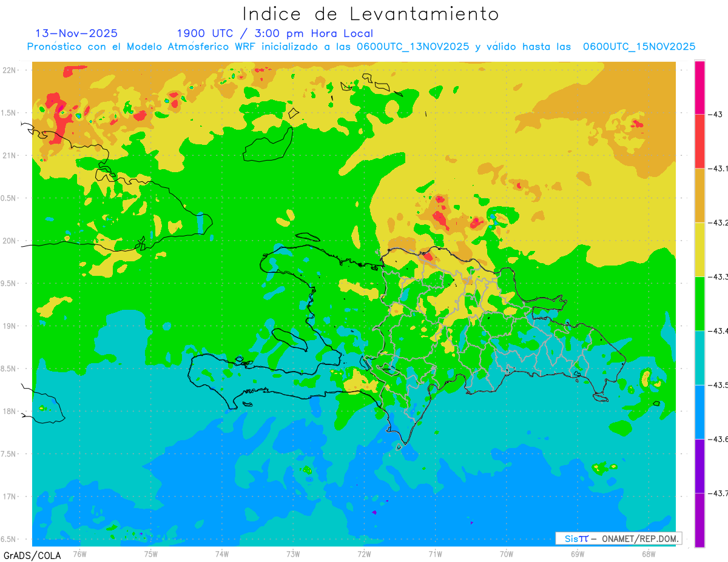Select the "71W" longitude label
This screenshot has width=728, height=562.
(435, 554)
